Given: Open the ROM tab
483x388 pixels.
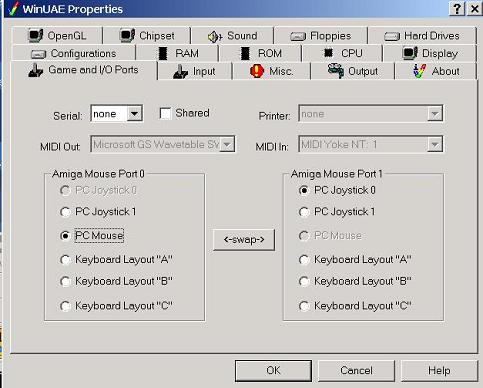Looking at the screenshot, I should [x=260, y=53].
